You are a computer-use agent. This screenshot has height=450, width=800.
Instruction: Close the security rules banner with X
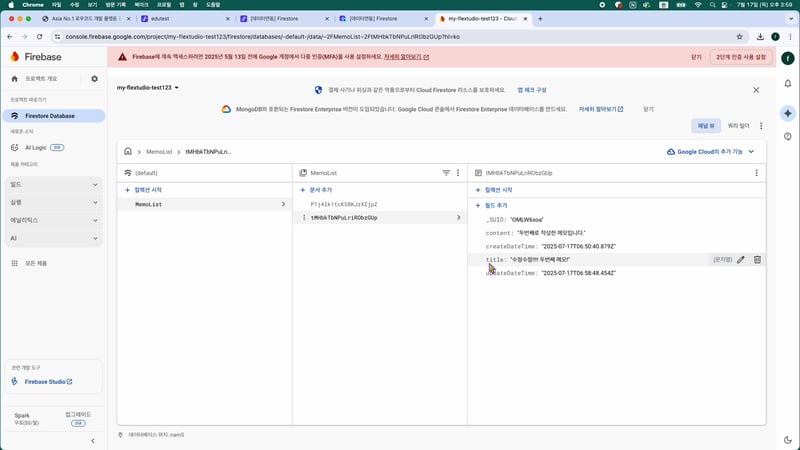click(756, 89)
